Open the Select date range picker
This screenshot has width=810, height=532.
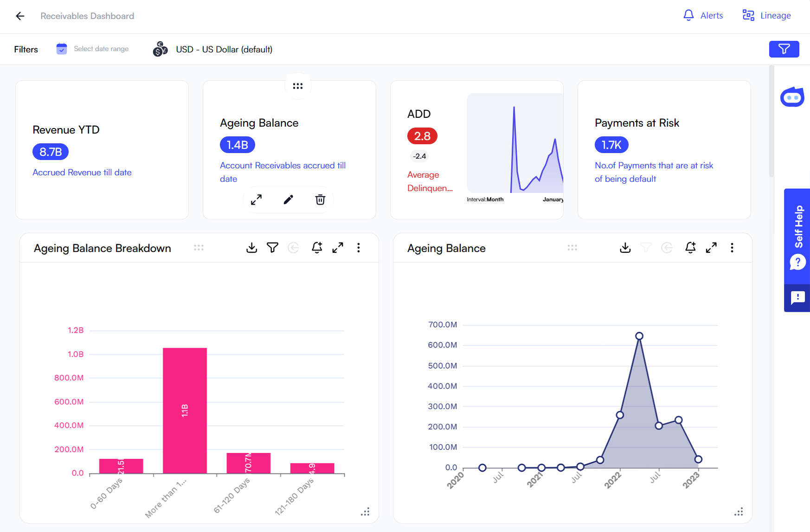(92, 49)
